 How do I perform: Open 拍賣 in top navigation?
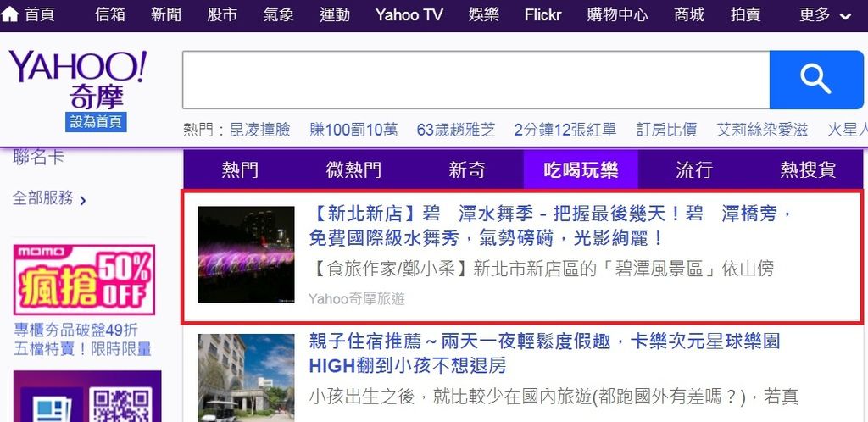(x=745, y=15)
